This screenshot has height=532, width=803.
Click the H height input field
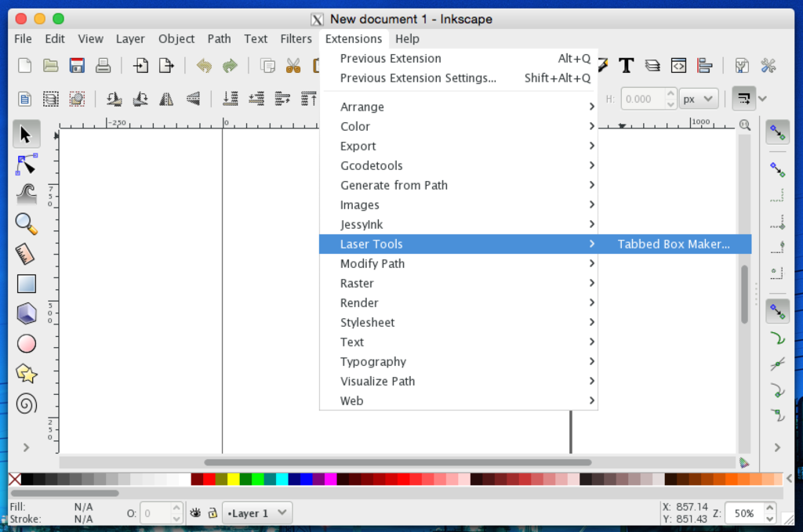point(643,99)
